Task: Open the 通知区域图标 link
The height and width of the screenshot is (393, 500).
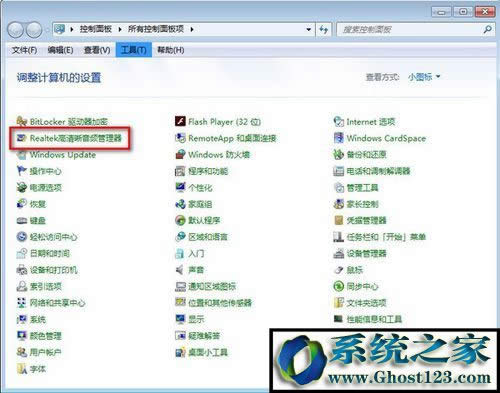Action: click(212, 286)
